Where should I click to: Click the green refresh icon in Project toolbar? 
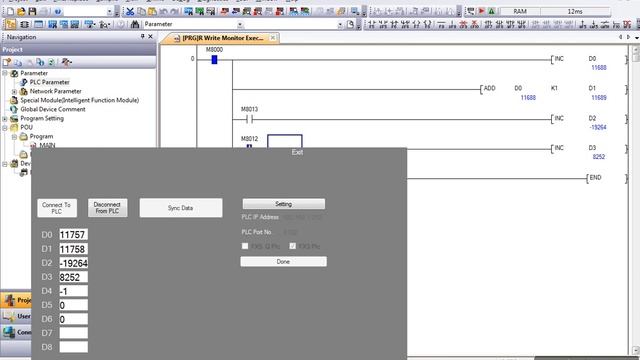click(51, 62)
